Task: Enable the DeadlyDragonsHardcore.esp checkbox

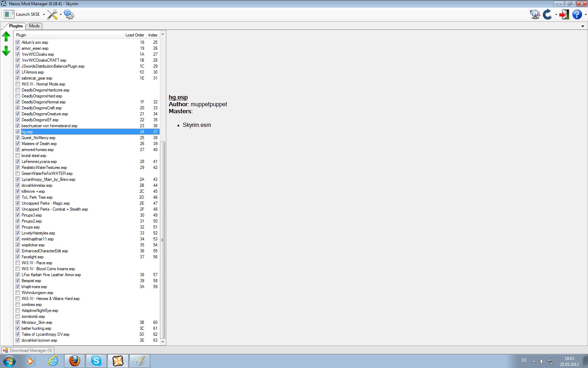Action: pyautogui.click(x=18, y=90)
